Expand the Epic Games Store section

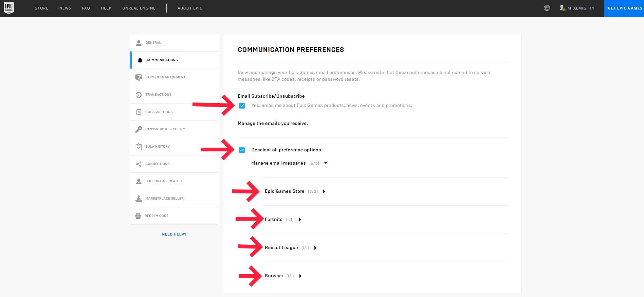tap(324, 191)
